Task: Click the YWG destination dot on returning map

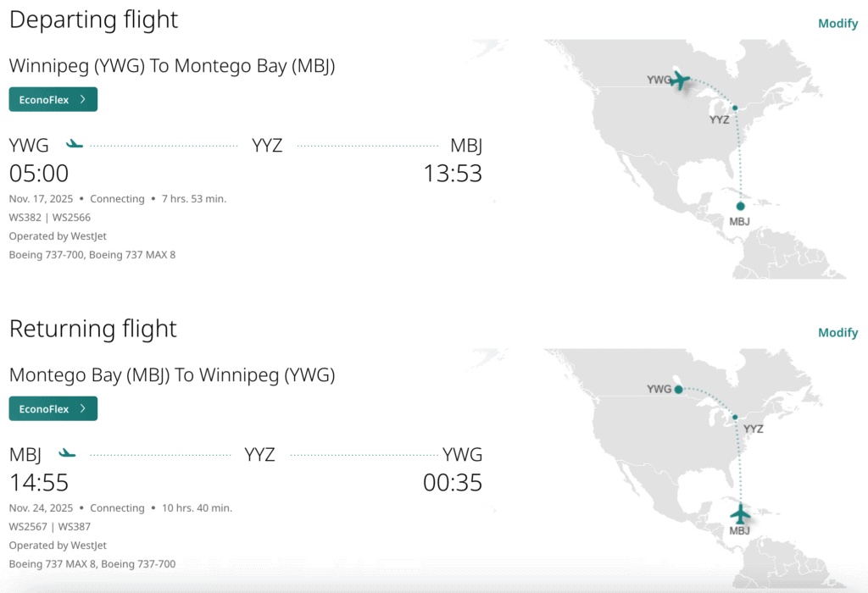Action: coord(678,390)
